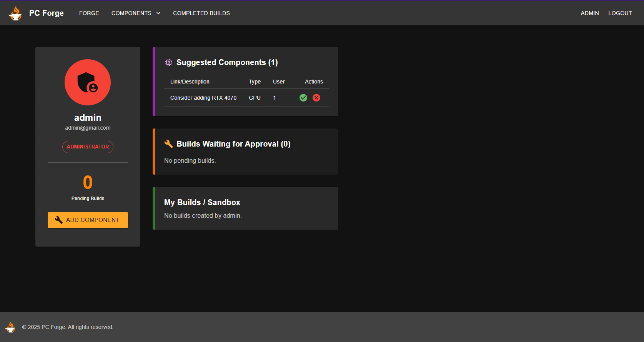Screen dimensions: 644x342
Task: Expand the Components dropdown chevron
Action: (x=158, y=13)
